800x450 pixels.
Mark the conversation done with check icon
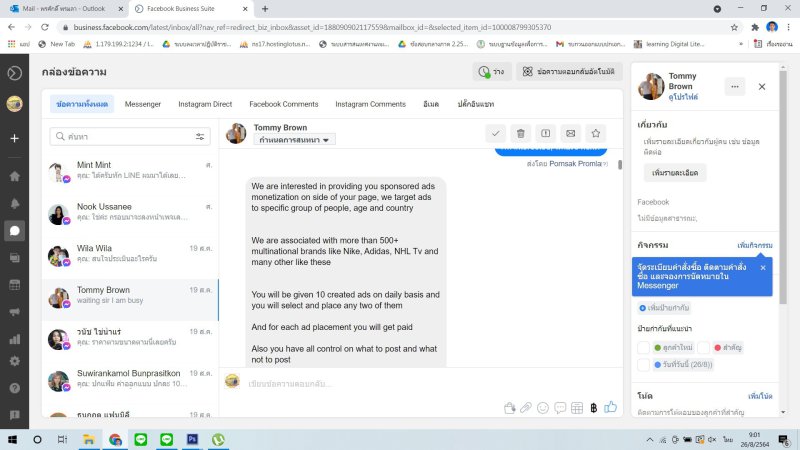click(x=495, y=133)
